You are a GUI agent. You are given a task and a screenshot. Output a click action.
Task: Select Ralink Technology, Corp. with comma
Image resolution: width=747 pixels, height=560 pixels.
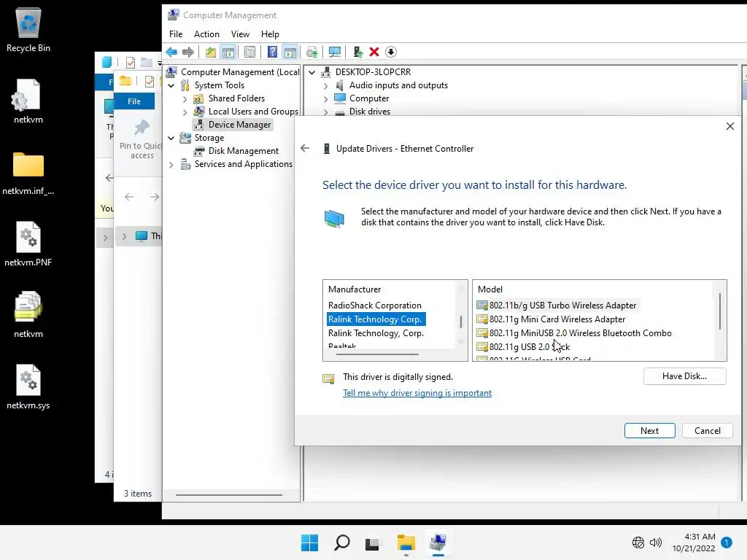pos(376,332)
